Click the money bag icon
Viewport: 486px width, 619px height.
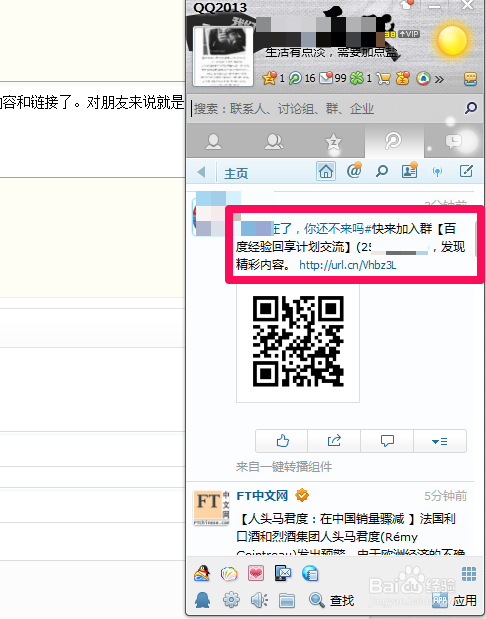tap(402, 78)
